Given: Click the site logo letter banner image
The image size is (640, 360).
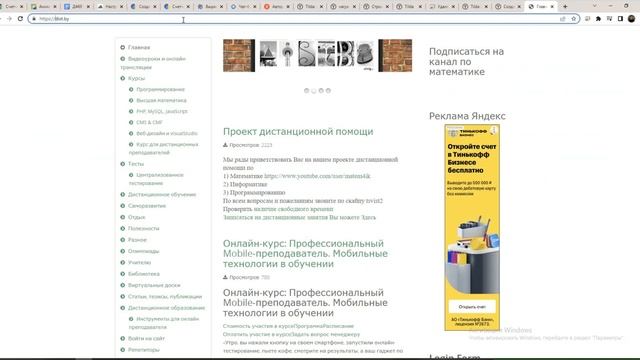Looking at the screenshot, I should 318,56.
